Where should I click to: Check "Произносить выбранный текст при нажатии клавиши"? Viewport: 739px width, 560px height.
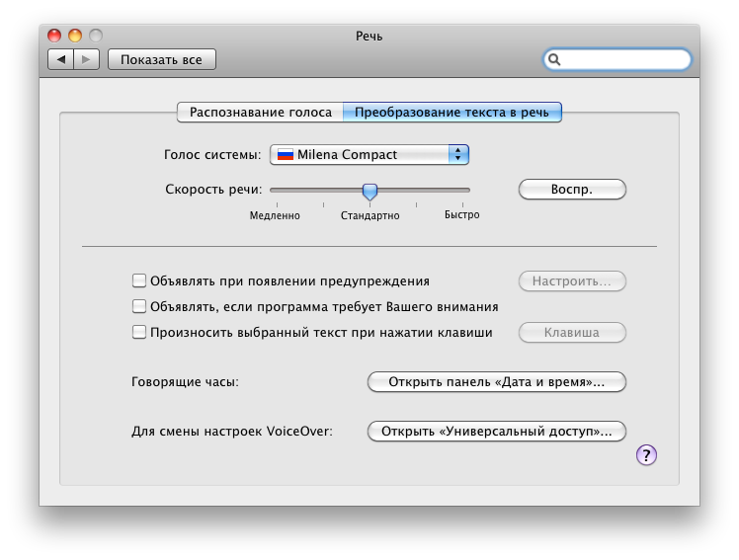139,333
